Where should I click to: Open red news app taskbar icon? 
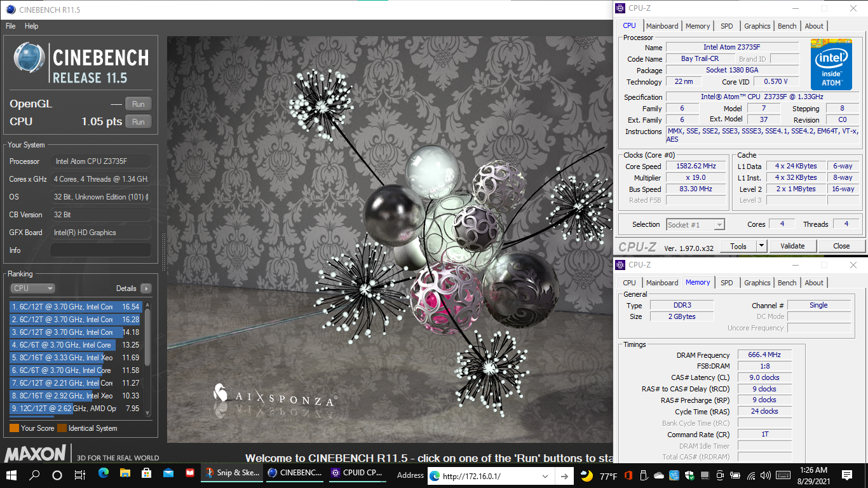point(190,473)
